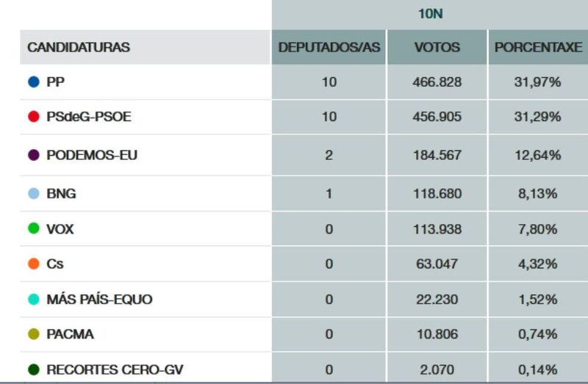Click the CANDIDATURAS column header
This screenshot has width=588, height=384.
[x=78, y=48]
